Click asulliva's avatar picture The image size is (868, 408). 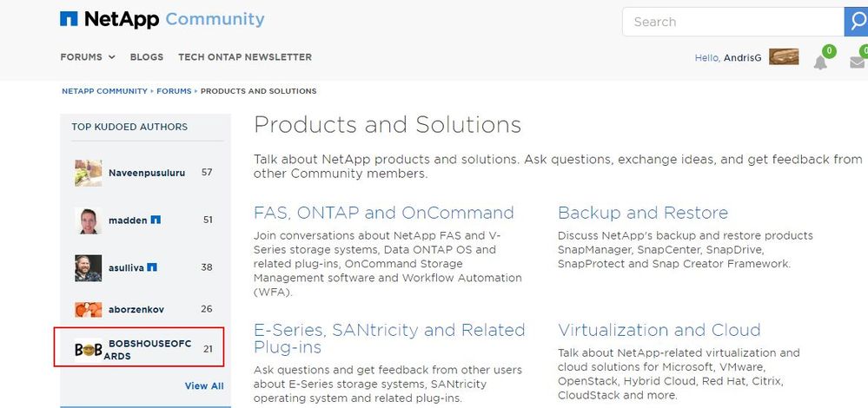coord(88,267)
